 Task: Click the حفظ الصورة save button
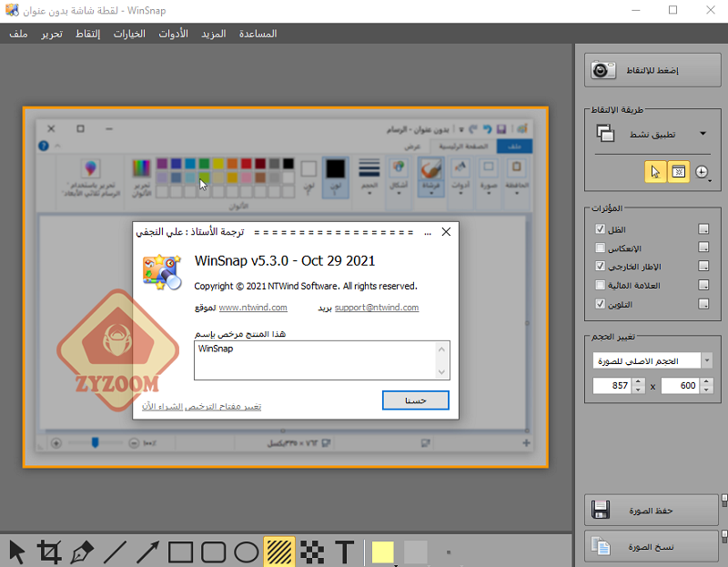click(651, 511)
